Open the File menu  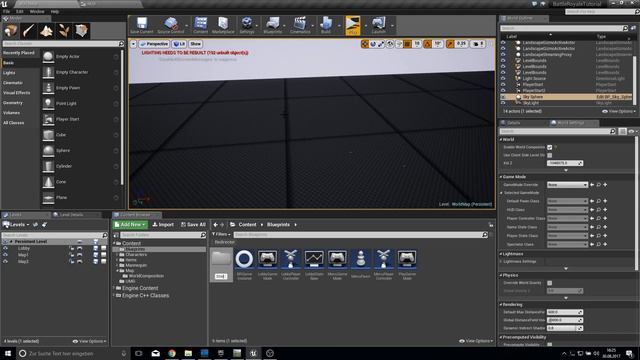(7, 11)
